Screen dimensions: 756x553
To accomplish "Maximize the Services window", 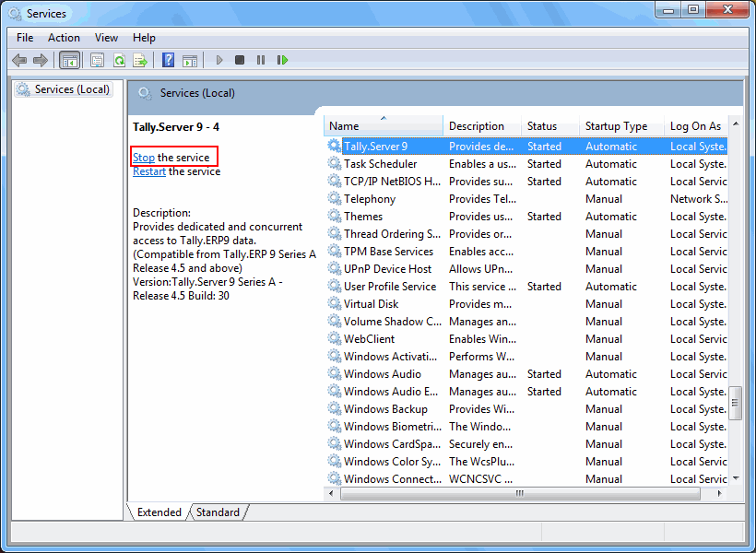I will (x=693, y=10).
